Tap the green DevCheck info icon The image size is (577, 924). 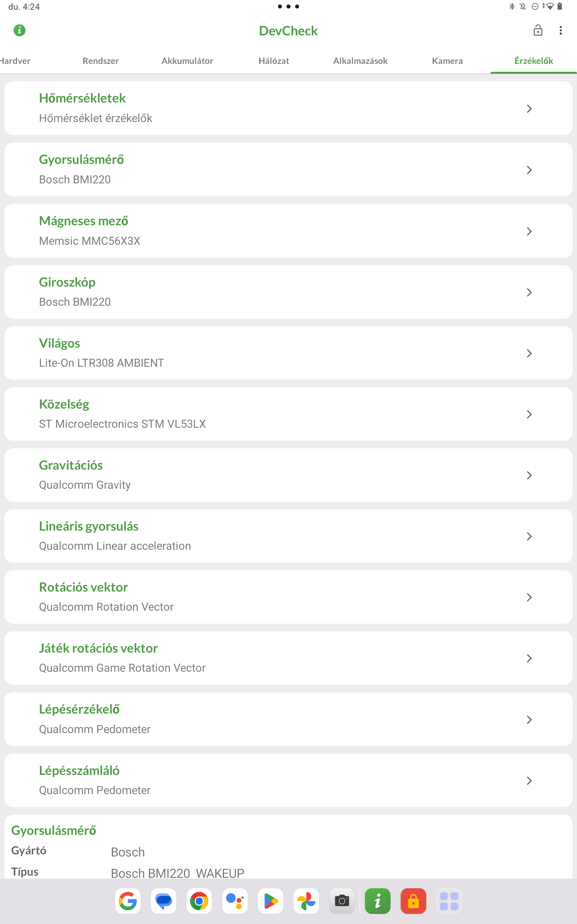coord(19,30)
